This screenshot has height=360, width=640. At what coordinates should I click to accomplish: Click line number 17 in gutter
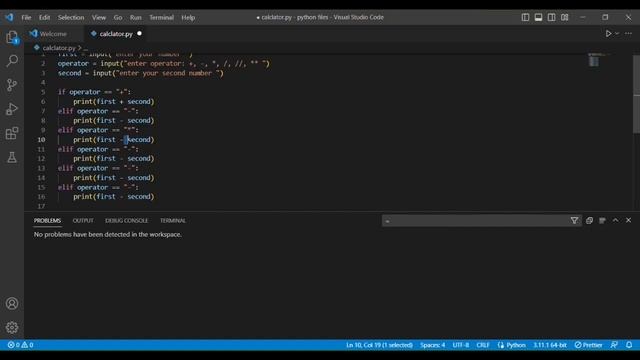(41, 206)
